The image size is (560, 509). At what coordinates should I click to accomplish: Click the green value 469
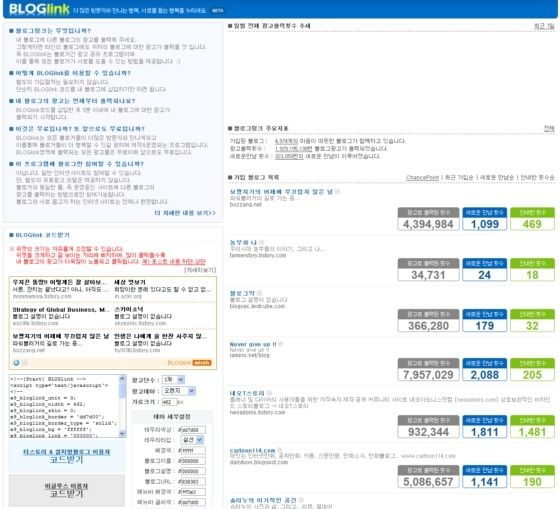tap(532, 224)
